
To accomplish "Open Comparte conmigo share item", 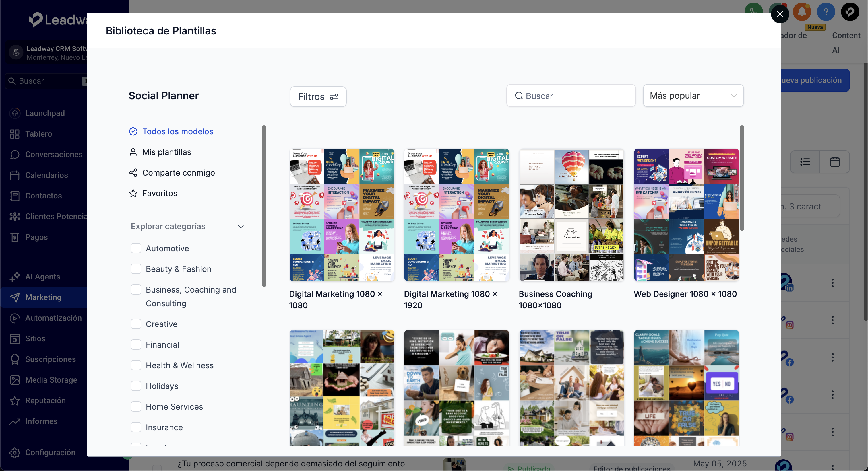I will (x=178, y=173).
